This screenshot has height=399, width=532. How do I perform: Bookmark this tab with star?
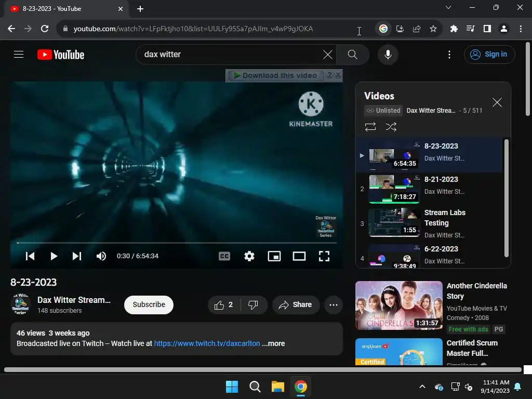coord(433,29)
